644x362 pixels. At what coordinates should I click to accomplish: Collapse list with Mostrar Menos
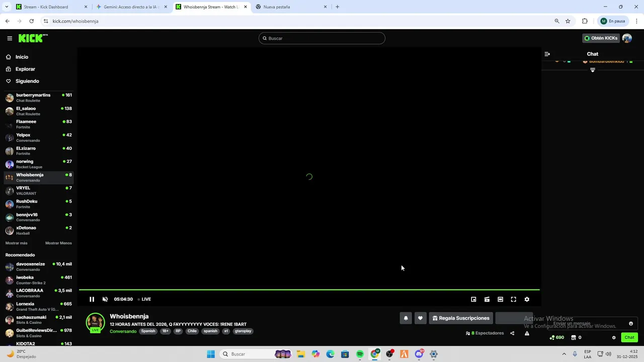(x=58, y=243)
